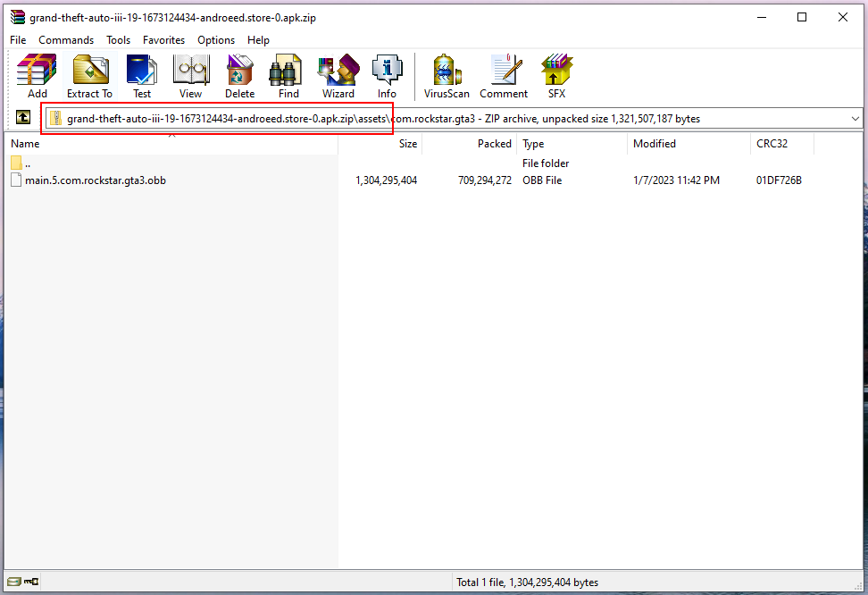Image resolution: width=868 pixels, height=595 pixels.
Task: Click the Extract To toolbar icon
Action: (x=89, y=77)
